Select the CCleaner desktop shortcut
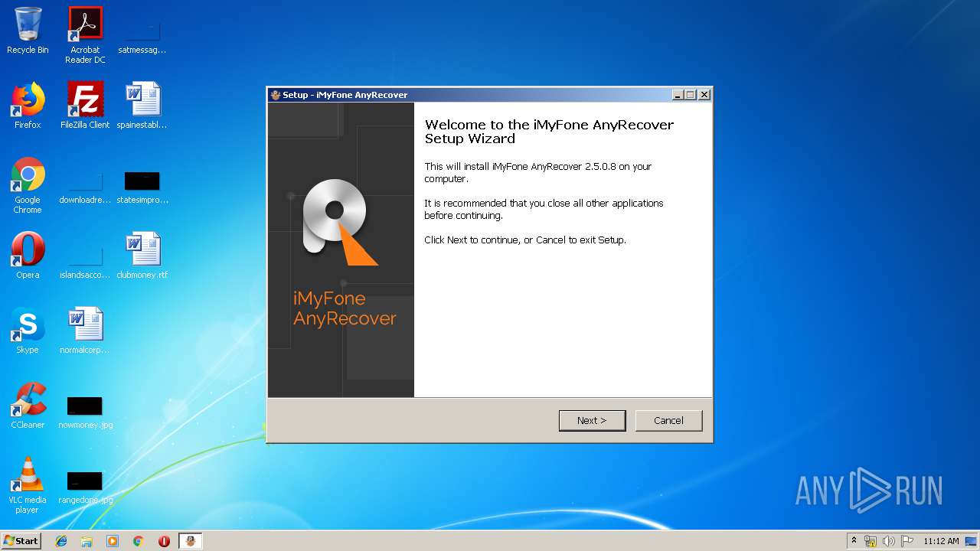Viewport: 980px width, 551px height. click(28, 406)
